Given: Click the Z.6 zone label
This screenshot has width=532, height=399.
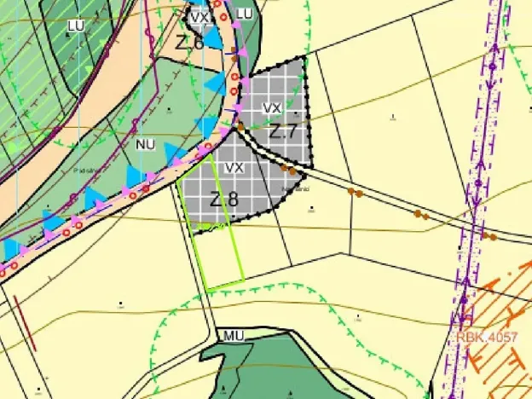Looking at the screenshot, I should (189, 43).
